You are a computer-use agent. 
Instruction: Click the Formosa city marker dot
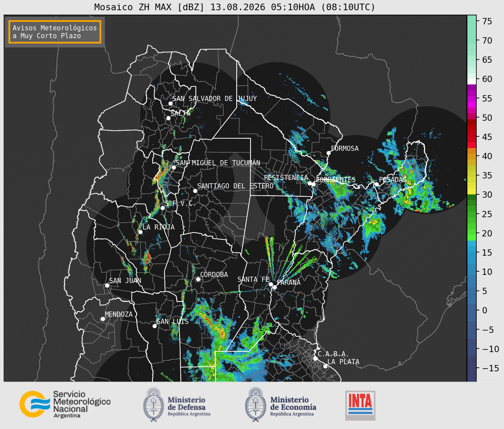coord(329,153)
